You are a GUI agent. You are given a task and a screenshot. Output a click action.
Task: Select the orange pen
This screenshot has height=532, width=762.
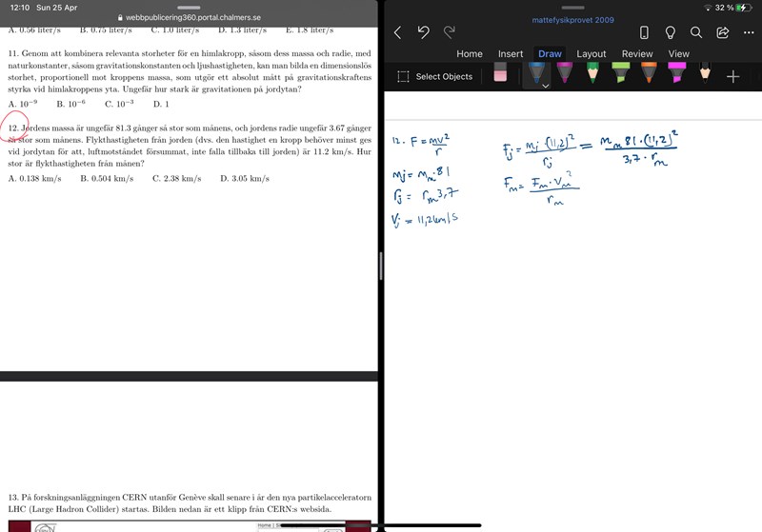pyautogui.click(x=649, y=73)
